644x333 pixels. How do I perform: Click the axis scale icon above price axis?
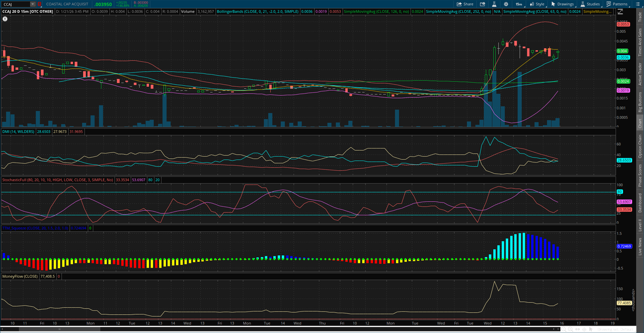point(620,12)
